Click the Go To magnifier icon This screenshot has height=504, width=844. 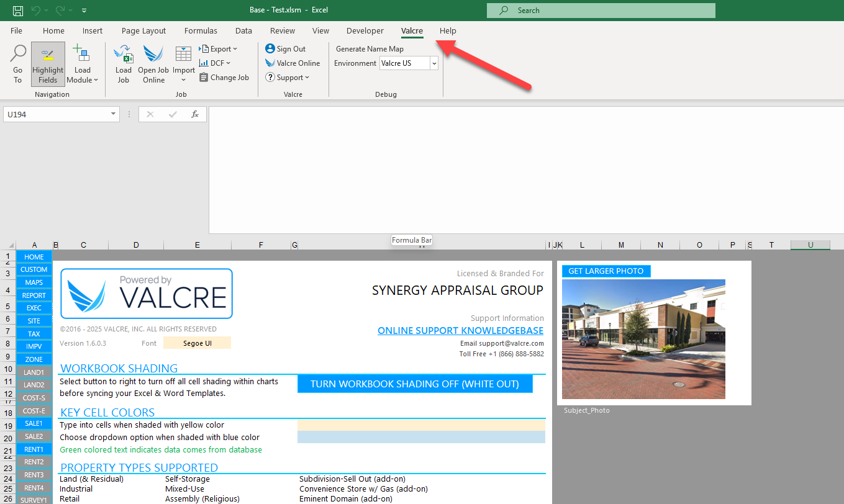point(17,53)
